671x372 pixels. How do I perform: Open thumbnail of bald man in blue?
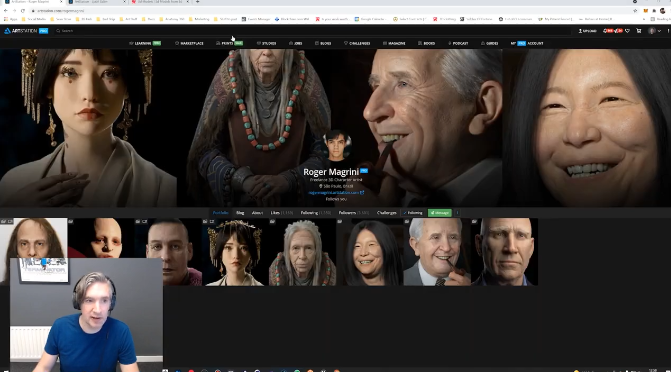coord(504,252)
